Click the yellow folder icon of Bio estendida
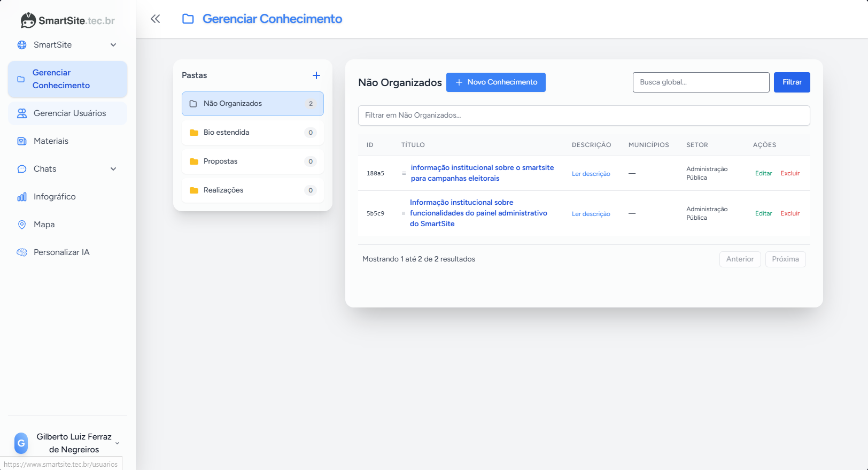Viewport: 868px width, 470px height. click(194, 133)
